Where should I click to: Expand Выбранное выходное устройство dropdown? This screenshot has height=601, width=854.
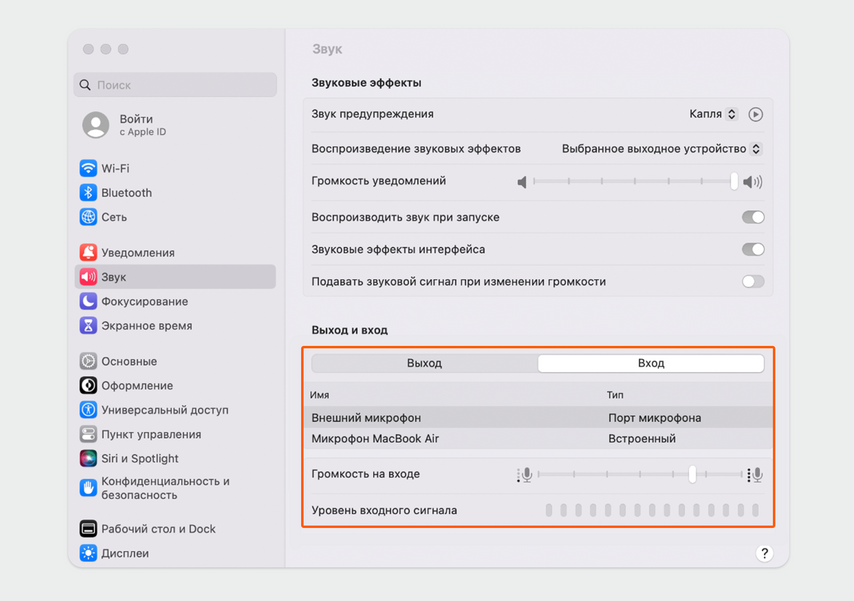pos(661,149)
